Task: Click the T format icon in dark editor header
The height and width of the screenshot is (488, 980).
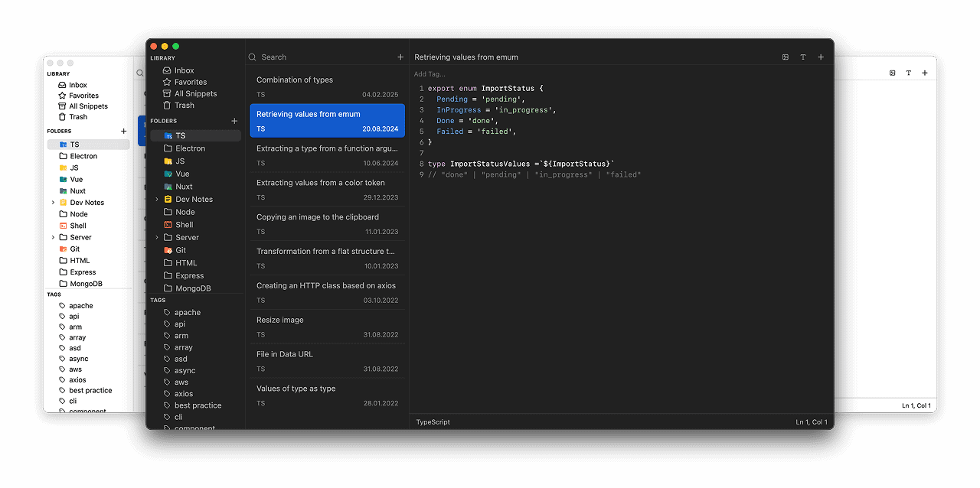Action: pos(802,57)
